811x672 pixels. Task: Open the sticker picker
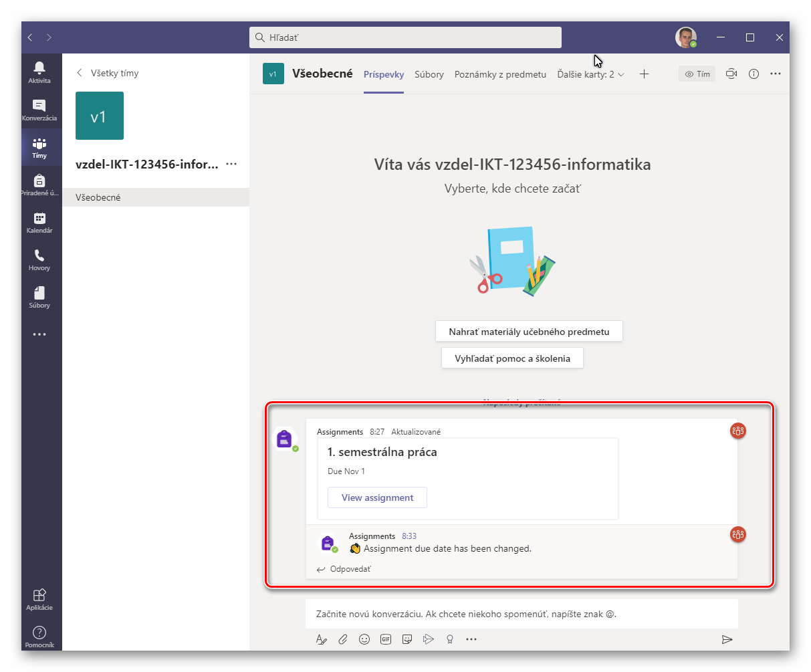407,639
